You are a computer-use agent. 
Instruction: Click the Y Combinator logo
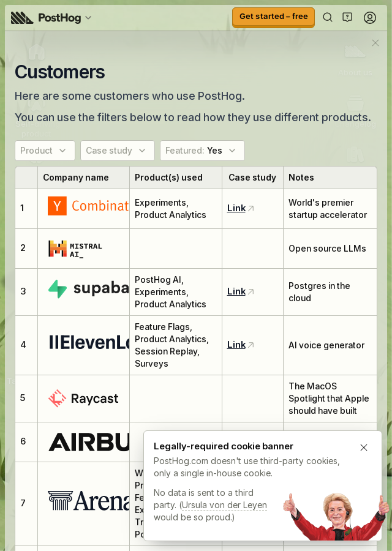click(88, 206)
